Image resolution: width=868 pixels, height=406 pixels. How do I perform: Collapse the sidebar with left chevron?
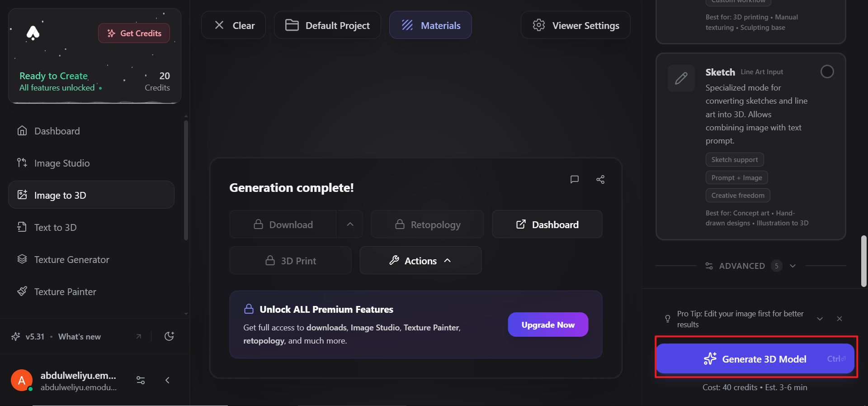click(167, 380)
